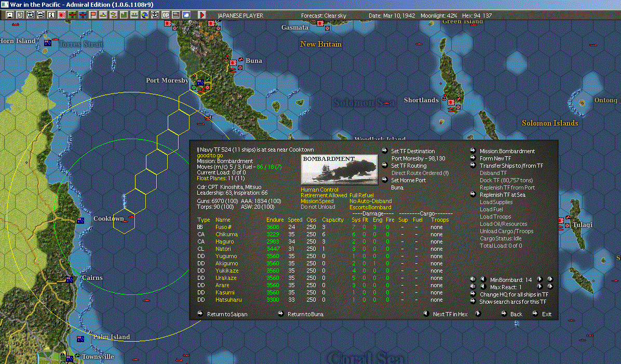Click the weather cloud toolbar icon
This screenshot has height=364, width=621.
[x=186, y=15]
